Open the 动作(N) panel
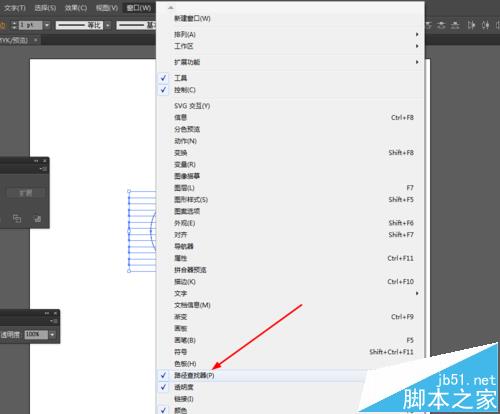Image resolution: width=500 pixels, height=414 pixels. click(x=290, y=141)
